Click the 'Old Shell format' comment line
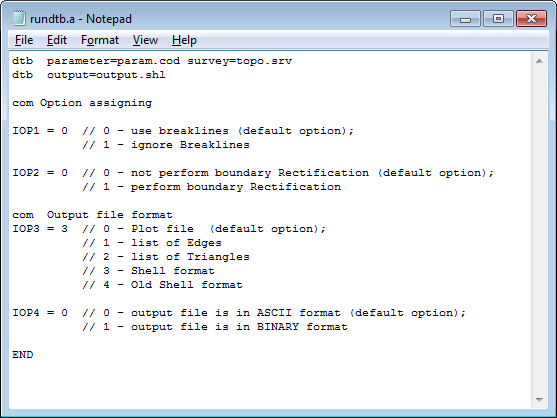Image resolution: width=557 pixels, height=418 pixels. pyautogui.click(x=162, y=285)
